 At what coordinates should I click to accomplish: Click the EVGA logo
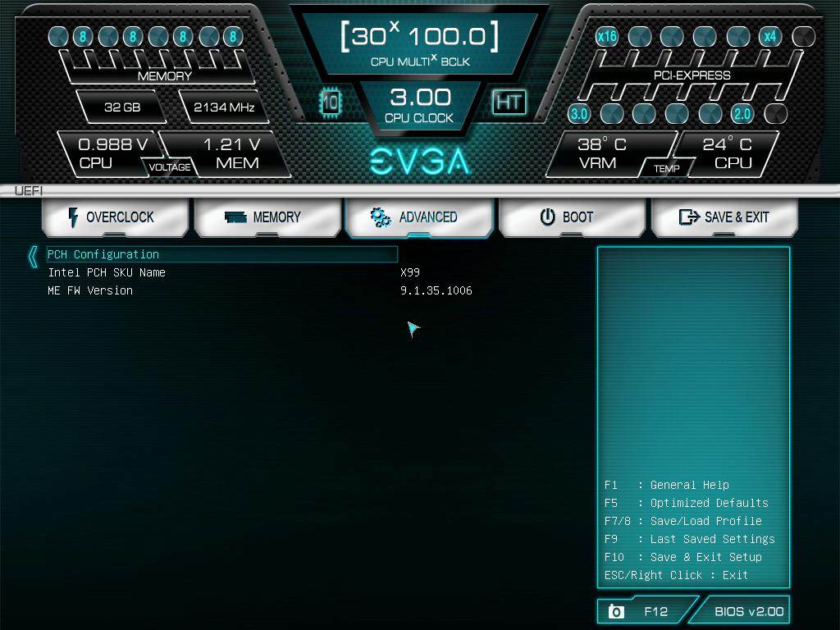point(420,162)
